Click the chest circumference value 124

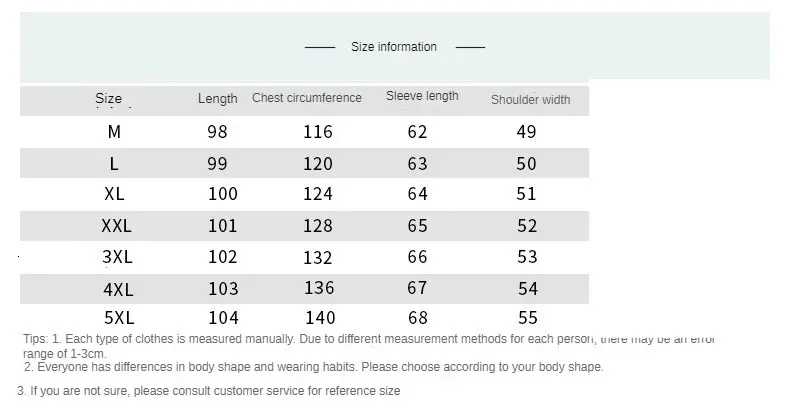(318, 194)
